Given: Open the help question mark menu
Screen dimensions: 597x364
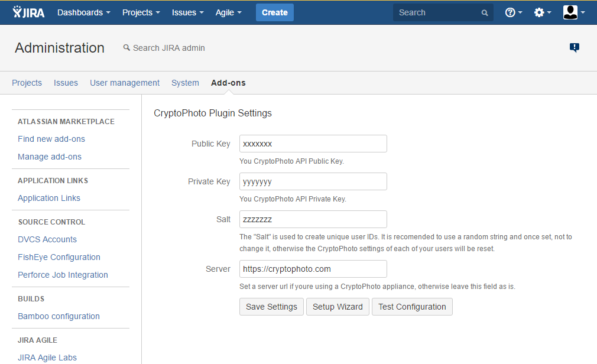Looking at the screenshot, I should coord(513,12).
